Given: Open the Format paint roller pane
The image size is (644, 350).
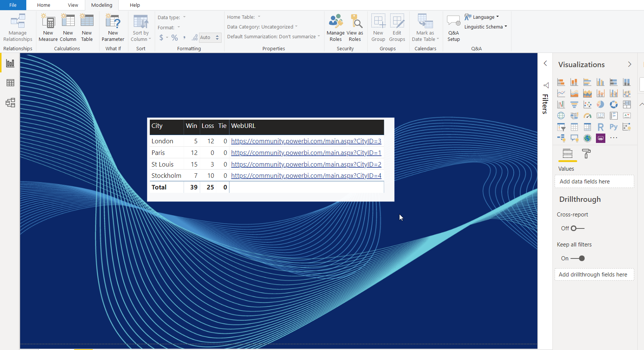Looking at the screenshot, I should (x=586, y=154).
